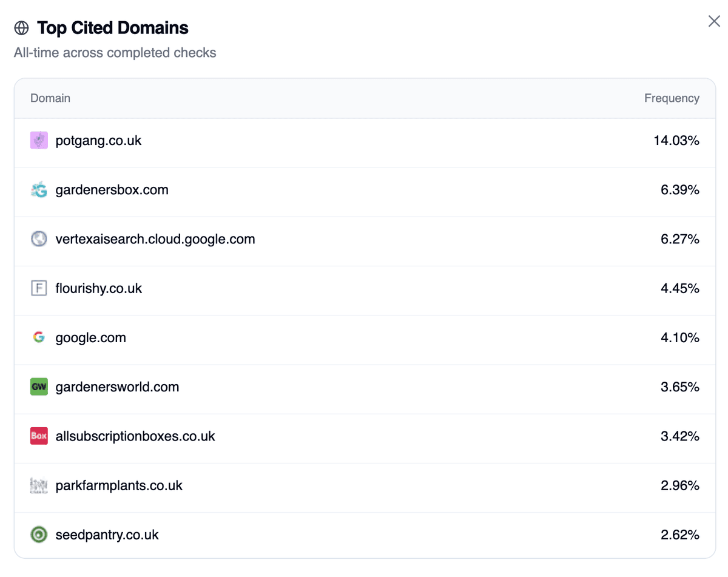The height and width of the screenshot is (577, 728).
Task: Click the 14.03% frequency value
Action: [x=676, y=141]
